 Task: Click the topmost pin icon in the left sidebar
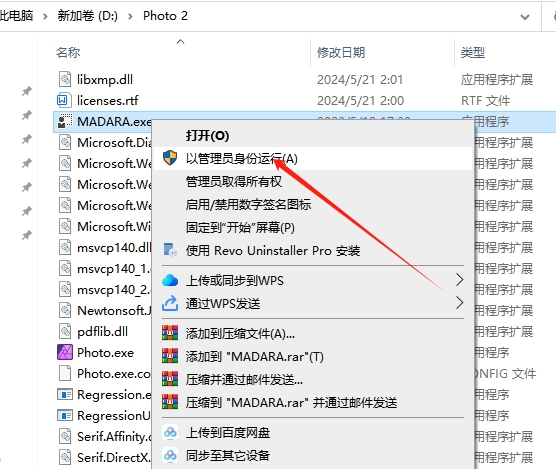[x=27, y=91]
